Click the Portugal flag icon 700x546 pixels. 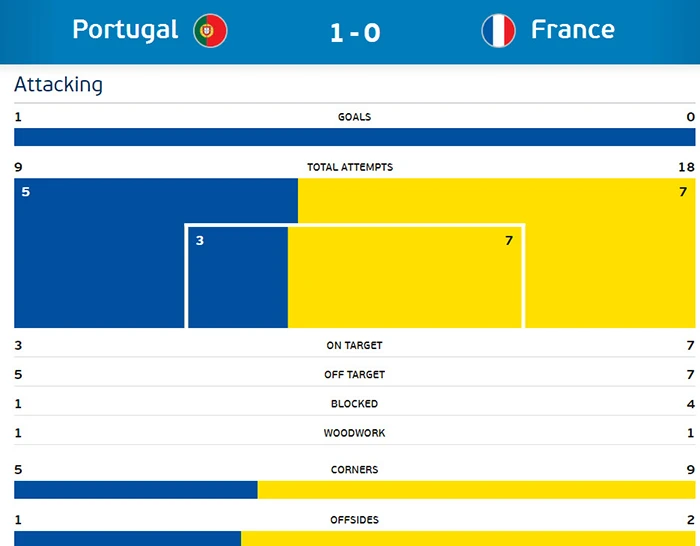point(210,30)
